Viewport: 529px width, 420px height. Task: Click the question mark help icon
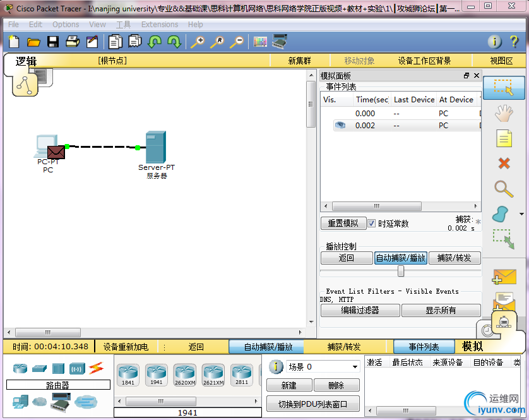tap(514, 42)
